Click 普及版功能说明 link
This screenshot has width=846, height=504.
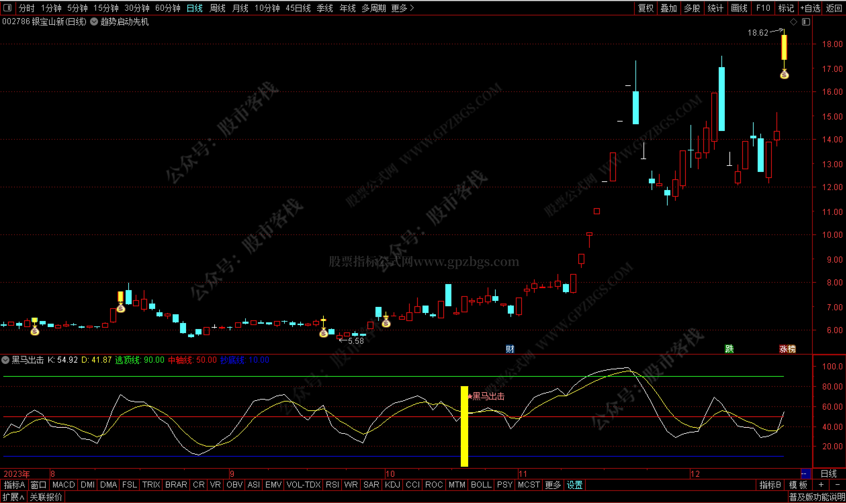tap(816, 498)
